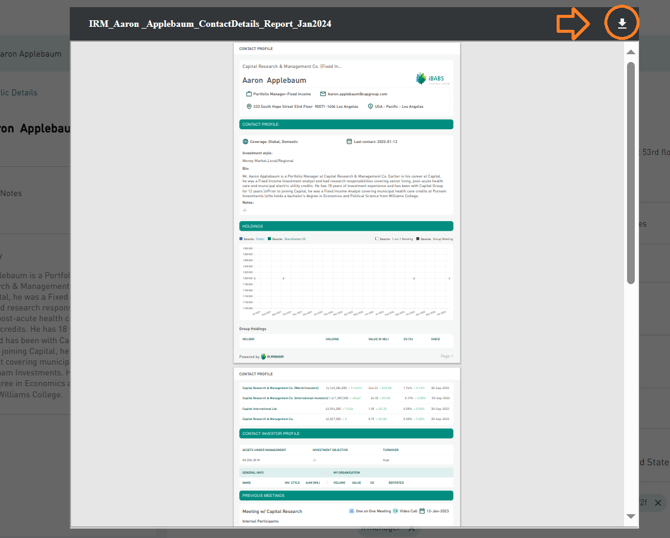The image size is (670, 538).
Task: Download the contact details report PDF
Action: point(622,24)
